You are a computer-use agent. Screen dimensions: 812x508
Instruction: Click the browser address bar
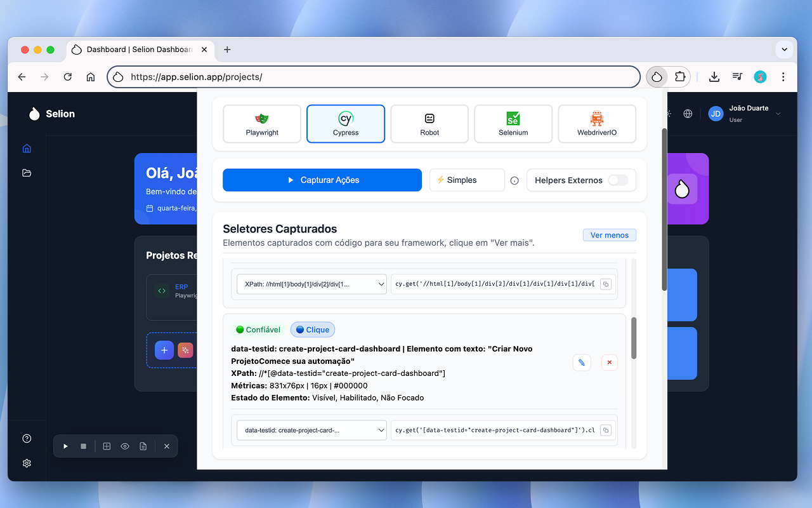[374, 76]
